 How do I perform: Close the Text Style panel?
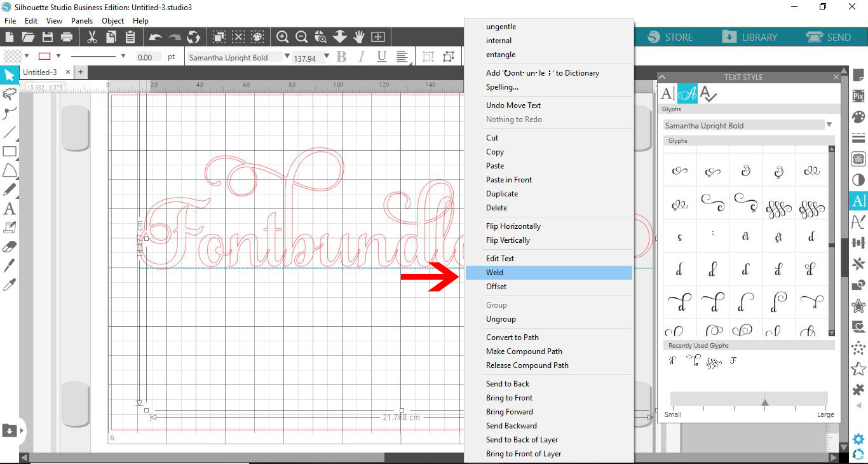point(836,77)
